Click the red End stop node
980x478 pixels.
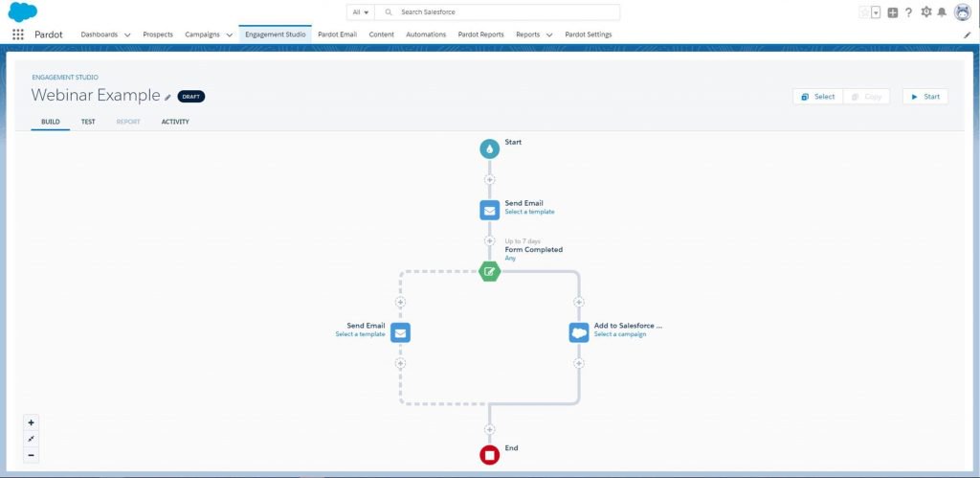click(x=489, y=455)
